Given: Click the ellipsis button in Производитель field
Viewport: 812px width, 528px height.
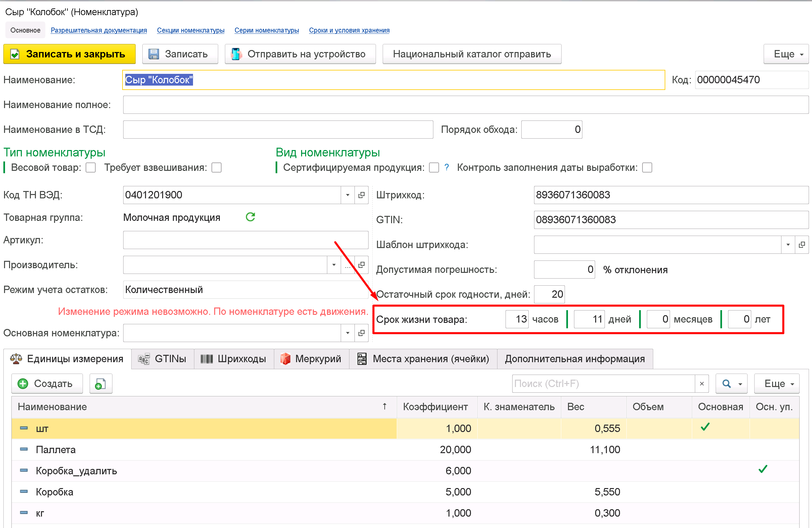Looking at the screenshot, I should (348, 265).
